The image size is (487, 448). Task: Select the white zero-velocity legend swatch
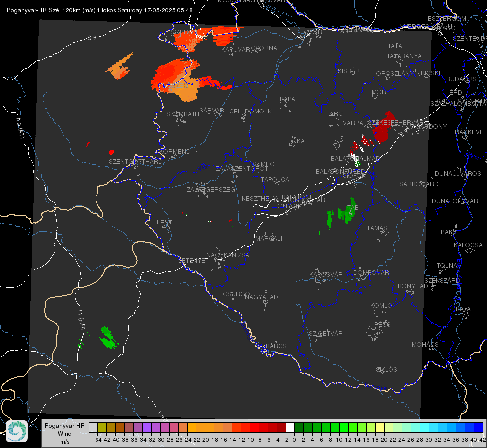tap(290, 428)
